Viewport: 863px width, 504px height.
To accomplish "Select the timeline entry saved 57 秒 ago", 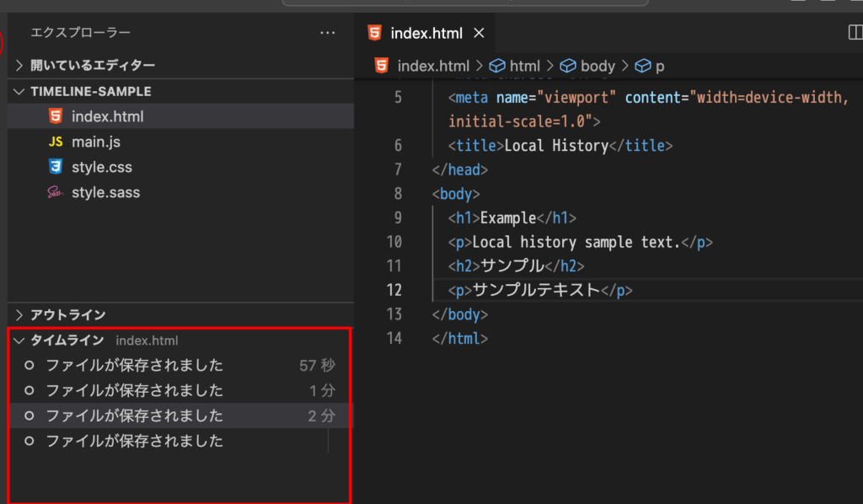I will [135, 365].
